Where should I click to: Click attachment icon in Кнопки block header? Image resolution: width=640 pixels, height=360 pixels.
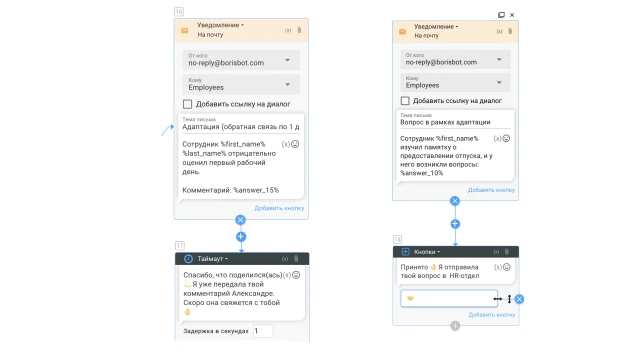click(507, 252)
